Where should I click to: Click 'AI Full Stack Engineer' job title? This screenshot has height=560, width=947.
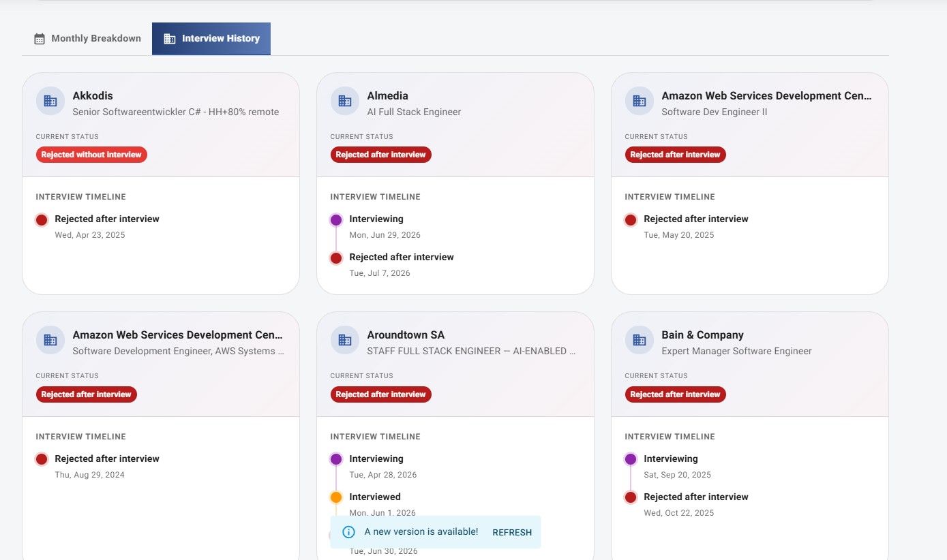pyautogui.click(x=414, y=112)
